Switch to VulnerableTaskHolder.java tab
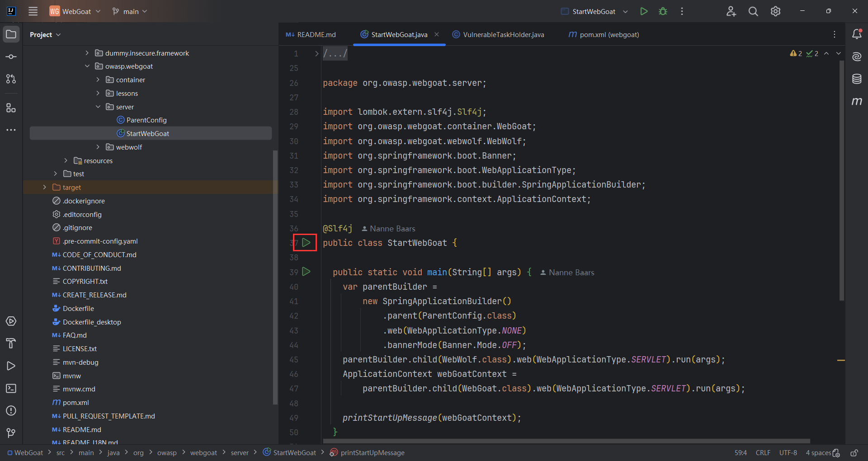 coord(498,35)
